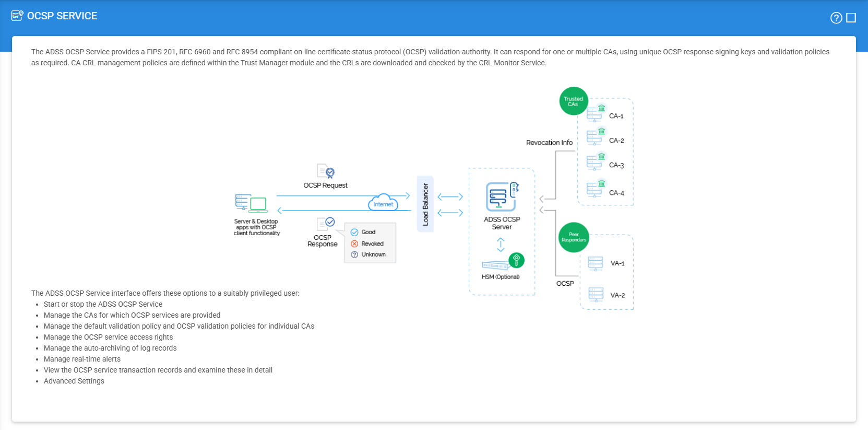Click the CA-1 server icon

pyautogui.click(x=595, y=113)
